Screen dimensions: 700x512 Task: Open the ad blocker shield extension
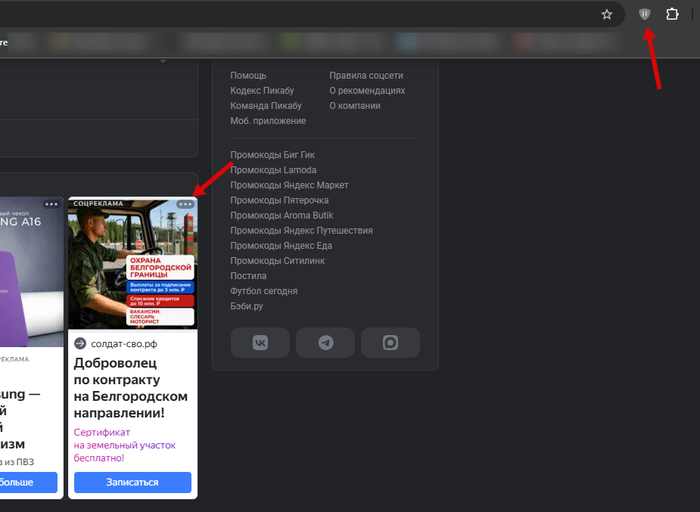coord(644,14)
